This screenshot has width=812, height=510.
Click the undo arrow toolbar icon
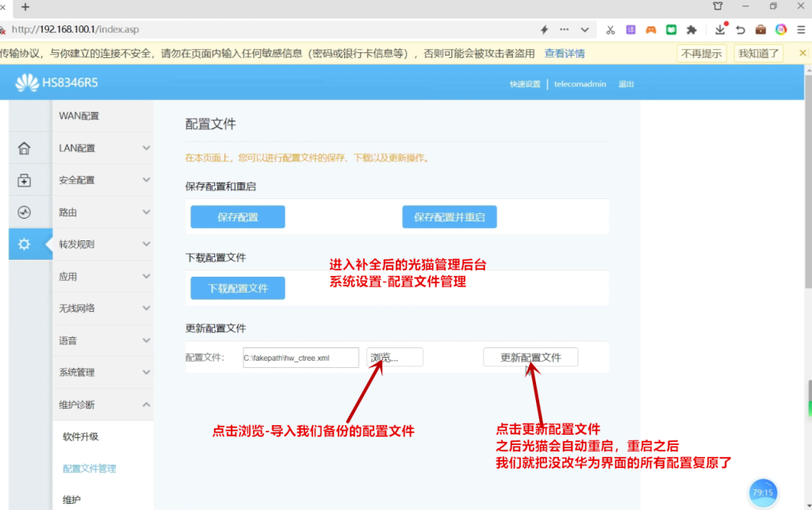(x=740, y=29)
